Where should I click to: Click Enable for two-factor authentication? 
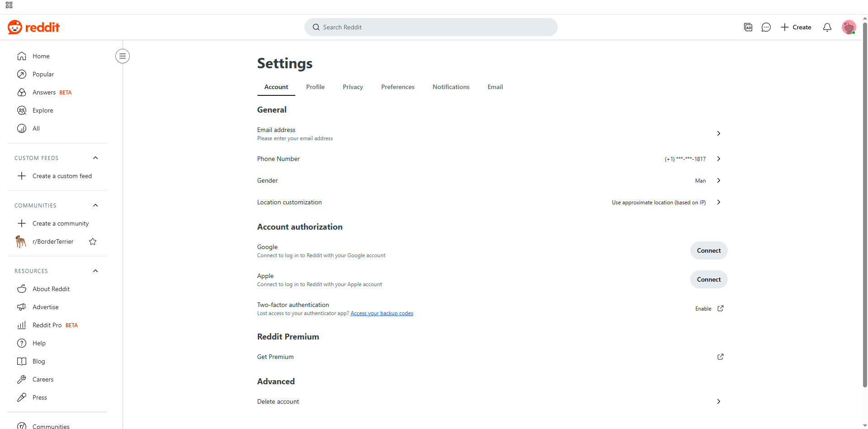click(x=703, y=309)
